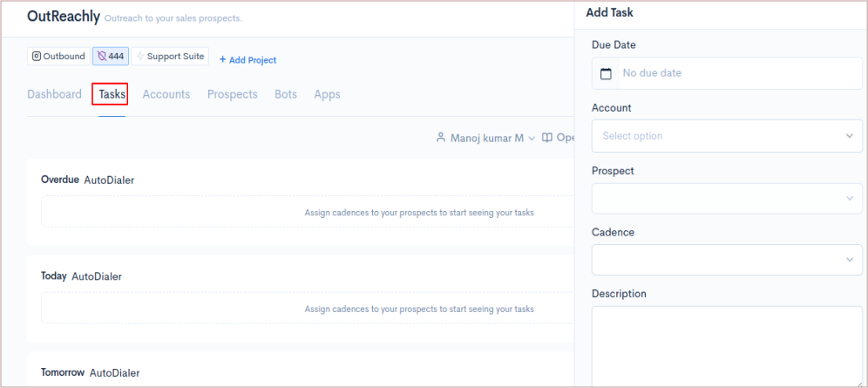The width and height of the screenshot is (868, 388).
Task: Open the Prospect dropdown
Action: (727, 198)
